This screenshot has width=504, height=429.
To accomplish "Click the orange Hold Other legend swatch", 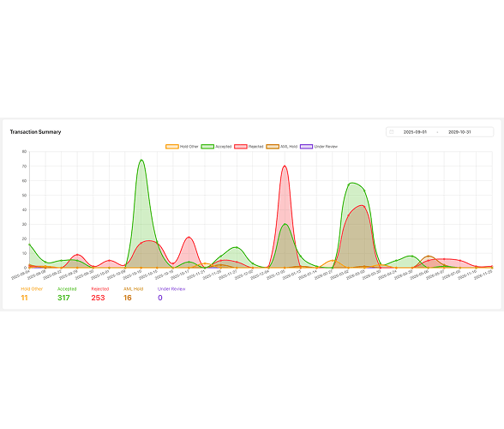I will pos(172,147).
